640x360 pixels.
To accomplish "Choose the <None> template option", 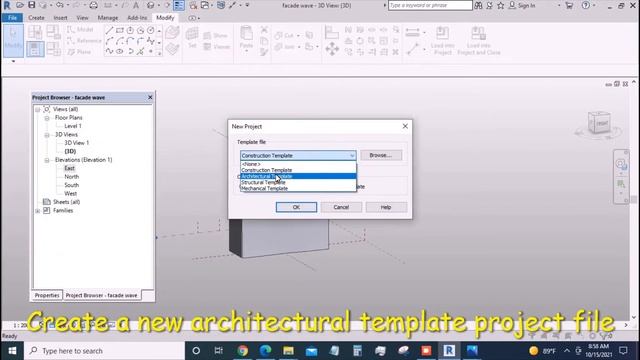I will [x=298, y=164].
